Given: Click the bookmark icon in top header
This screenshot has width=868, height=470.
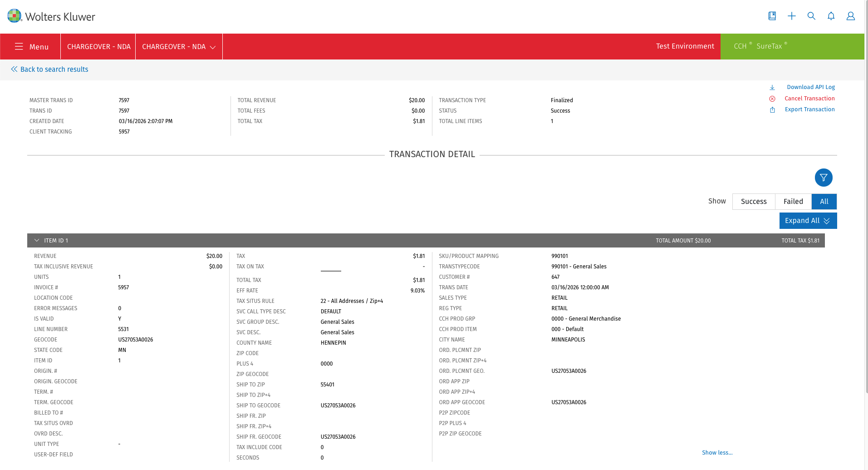Looking at the screenshot, I should click(x=772, y=16).
